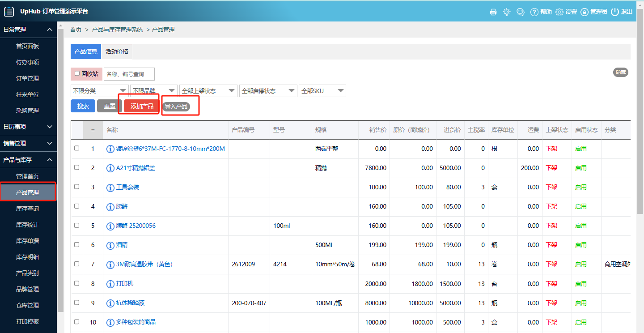644x333 pixels.
Task: Click info icon beside 打印机
Action: [x=110, y=284]
